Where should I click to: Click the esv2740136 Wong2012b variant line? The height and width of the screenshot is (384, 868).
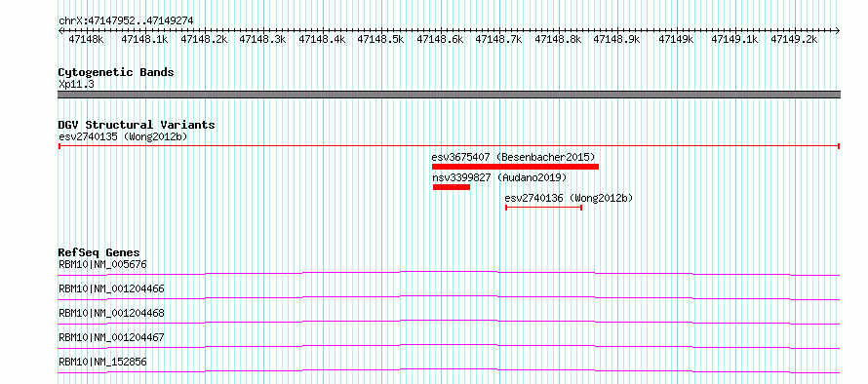tap(543, 208)
